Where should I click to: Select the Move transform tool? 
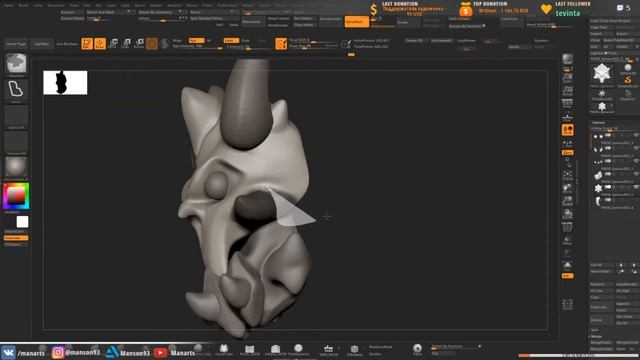point(113,44)
